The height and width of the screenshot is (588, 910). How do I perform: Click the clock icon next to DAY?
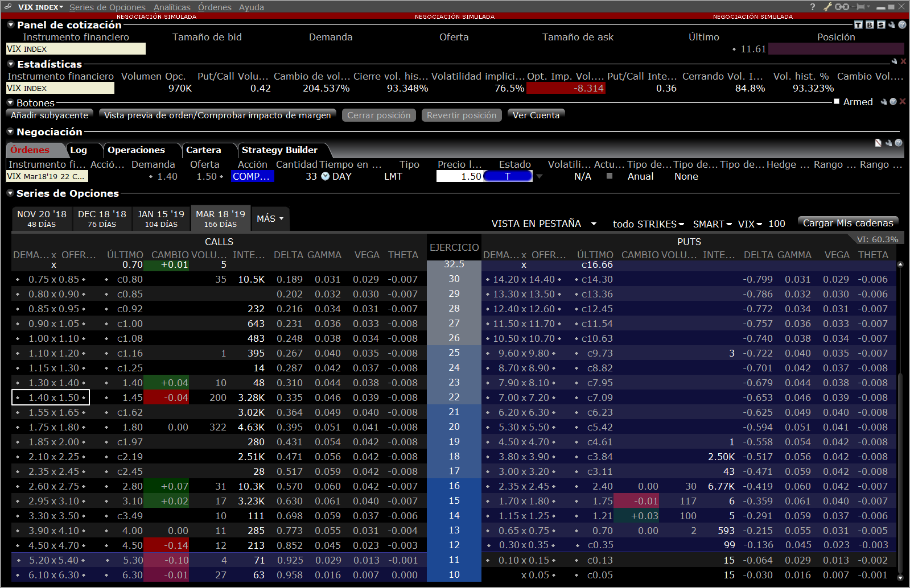tap(325, 176)
